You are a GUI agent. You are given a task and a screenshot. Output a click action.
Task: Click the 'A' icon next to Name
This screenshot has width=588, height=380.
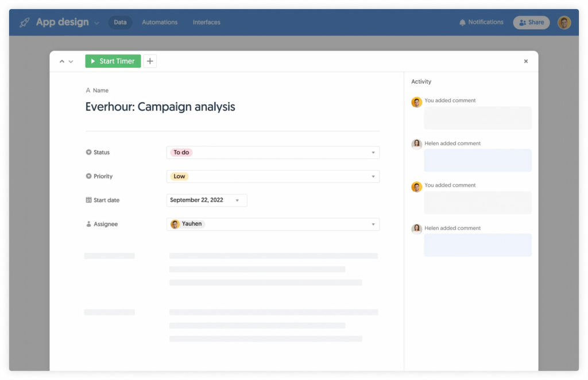(88, 90)
